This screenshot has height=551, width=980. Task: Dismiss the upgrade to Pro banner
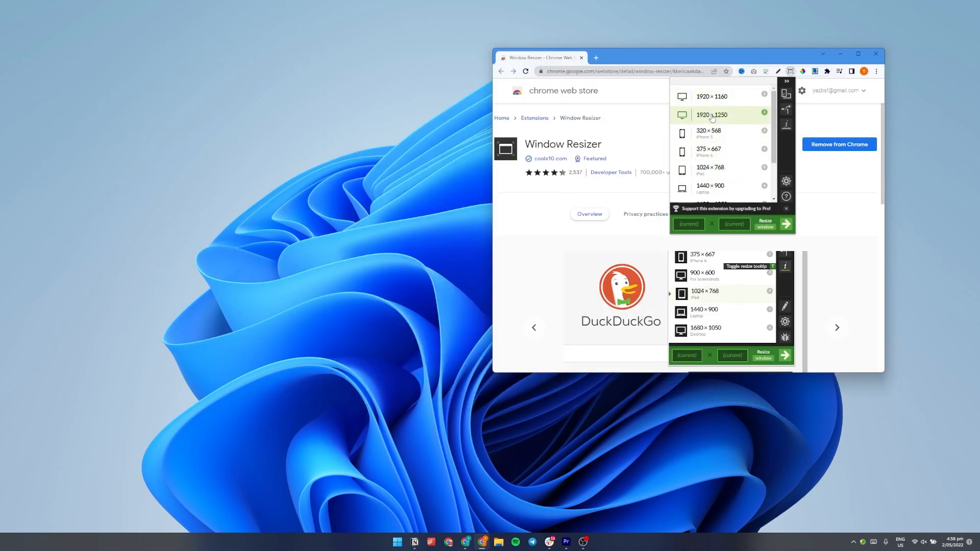pyautogui.click(x=786, y=209)
